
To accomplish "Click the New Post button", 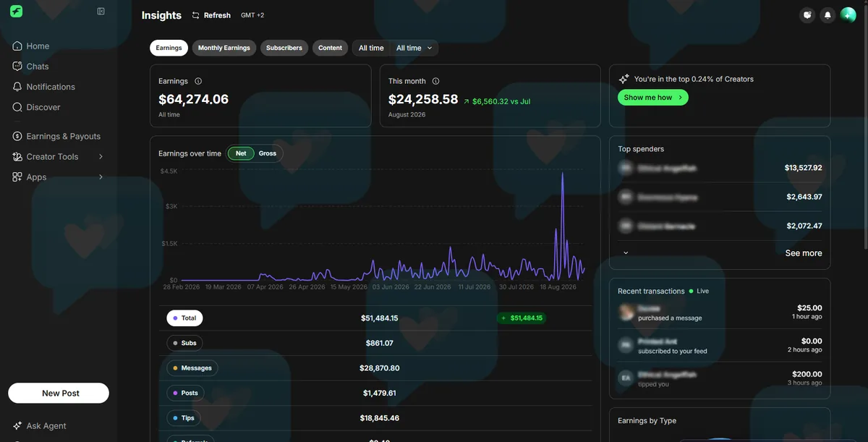I will pos(59,393).
